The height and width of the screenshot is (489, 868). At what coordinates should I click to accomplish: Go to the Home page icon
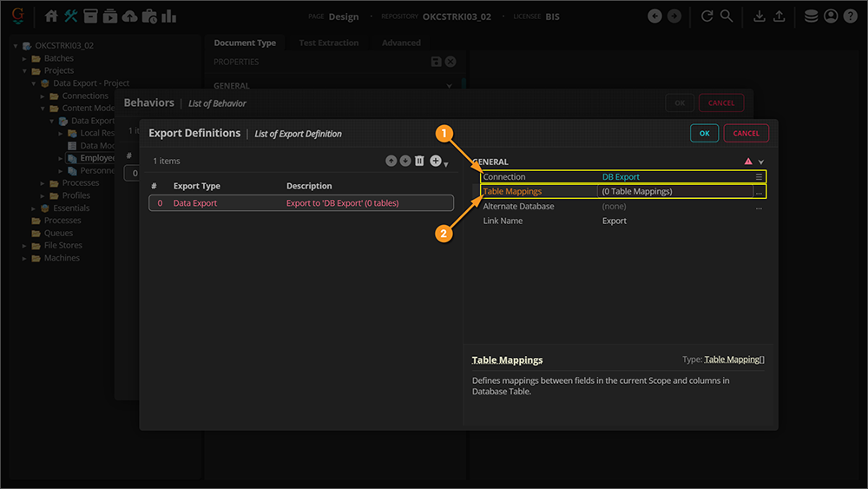click(x=52, y=16)
